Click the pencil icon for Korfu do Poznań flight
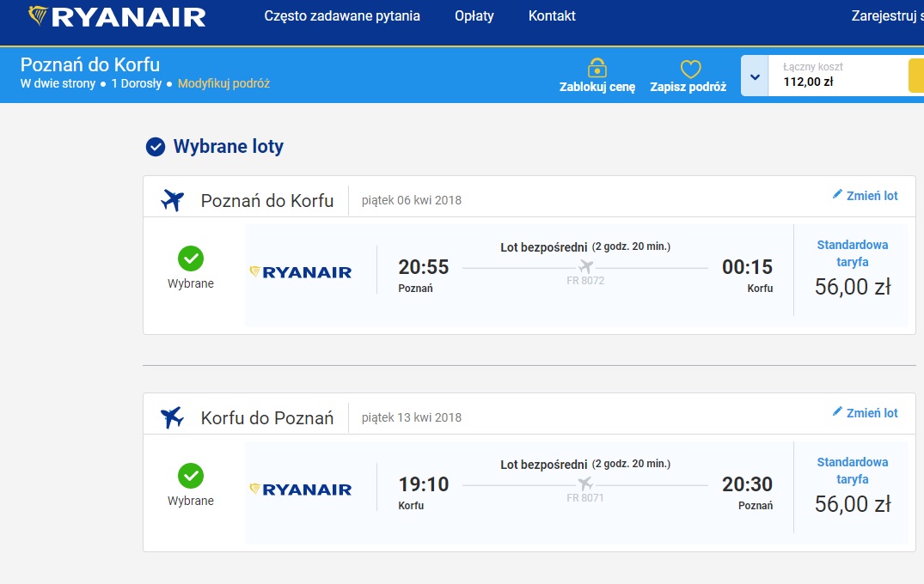 837,411
